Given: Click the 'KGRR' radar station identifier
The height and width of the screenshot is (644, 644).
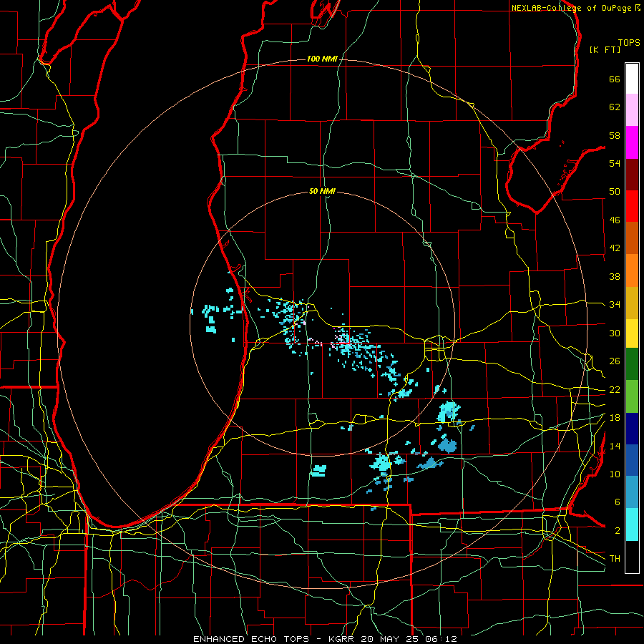Looking at the screenshot, I should click(x=343, y=639).
